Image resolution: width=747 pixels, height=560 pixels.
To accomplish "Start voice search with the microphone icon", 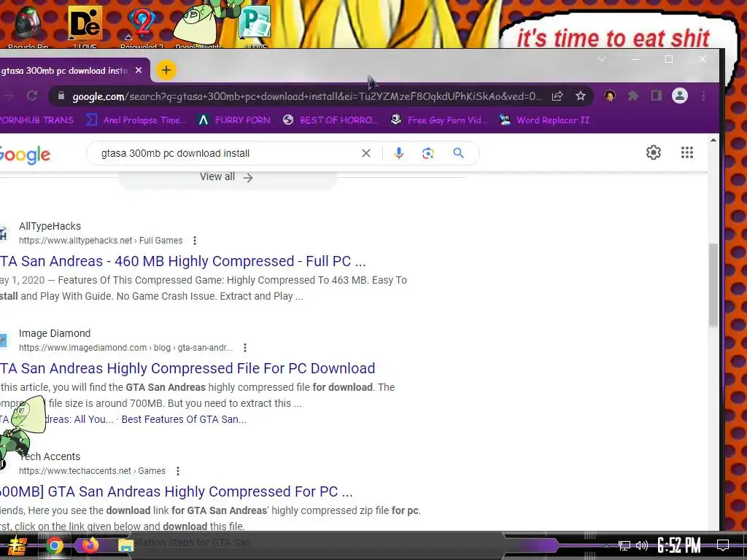I will pos(399,153).
